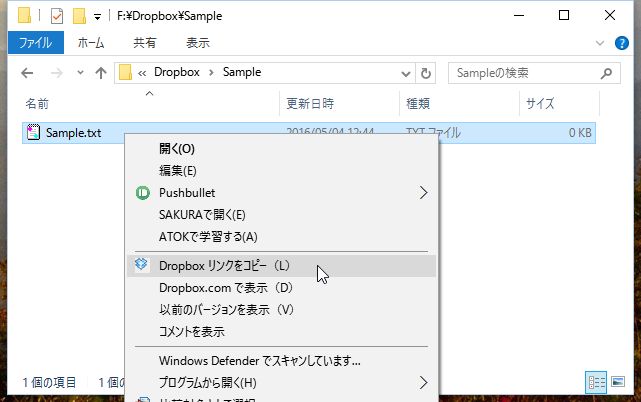Image resolution: width=641 pixels, height=402 pixels.
Task: Select the Sample.txt file name
Action: [74, 133]
